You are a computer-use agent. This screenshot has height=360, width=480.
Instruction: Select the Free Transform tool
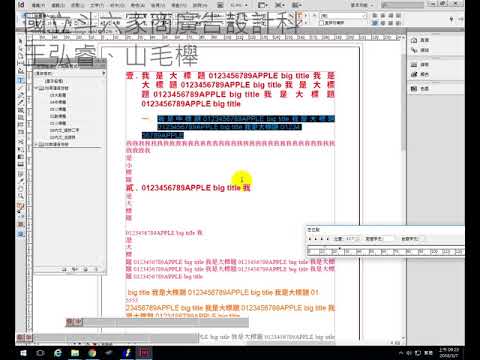click(x=21, y=149)
